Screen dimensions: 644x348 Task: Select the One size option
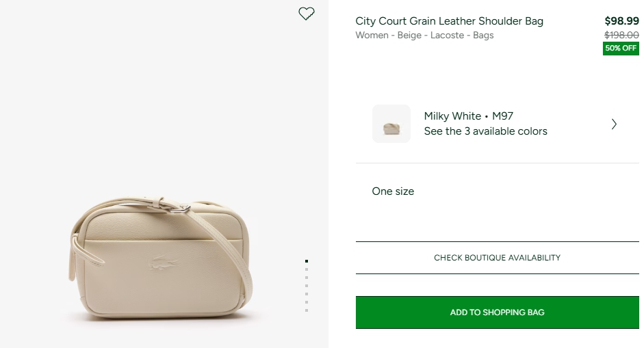tap(393, 191)
